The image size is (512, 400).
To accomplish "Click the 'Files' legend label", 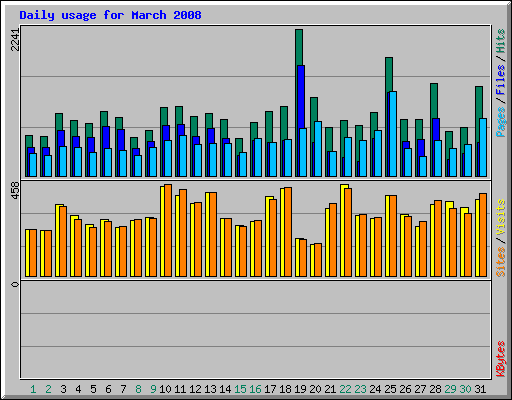I will (x=500, y=80).
